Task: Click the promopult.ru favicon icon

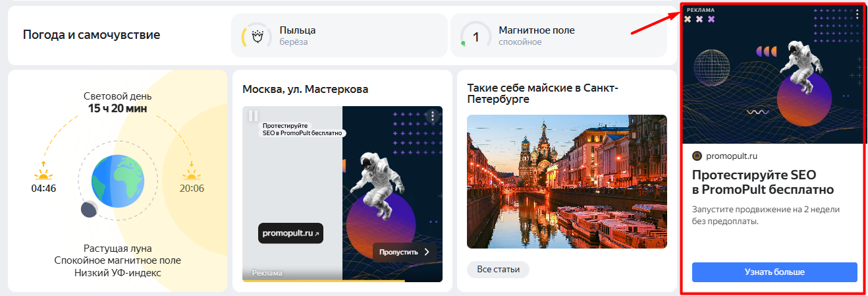Action: (x=697, y=156)
